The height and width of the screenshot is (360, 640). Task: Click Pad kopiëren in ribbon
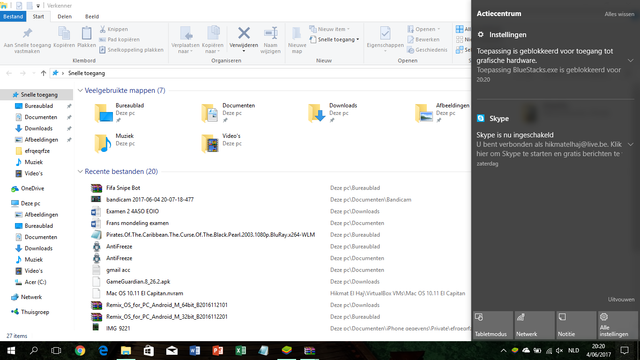click(120, 40)
